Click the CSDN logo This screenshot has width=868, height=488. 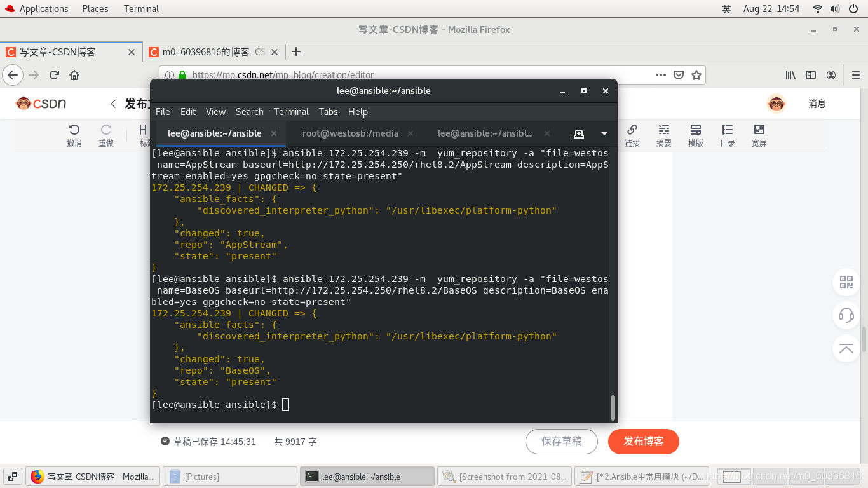(41, 104)
